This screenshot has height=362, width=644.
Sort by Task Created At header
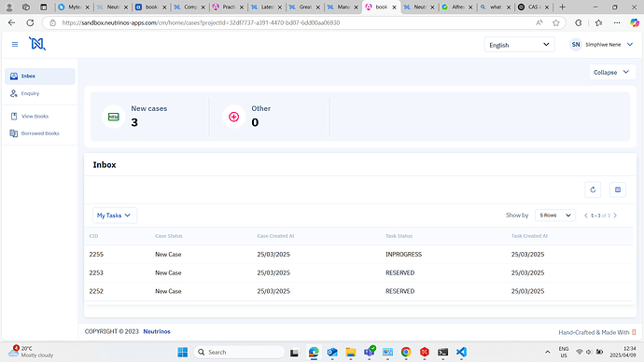tap(529, 236)
